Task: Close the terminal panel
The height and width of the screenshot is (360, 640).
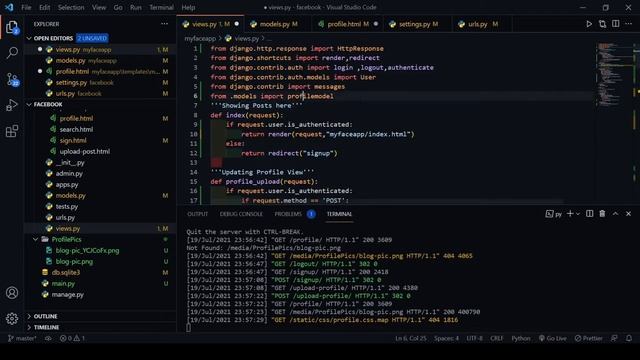Action: (x=629, y=213)
